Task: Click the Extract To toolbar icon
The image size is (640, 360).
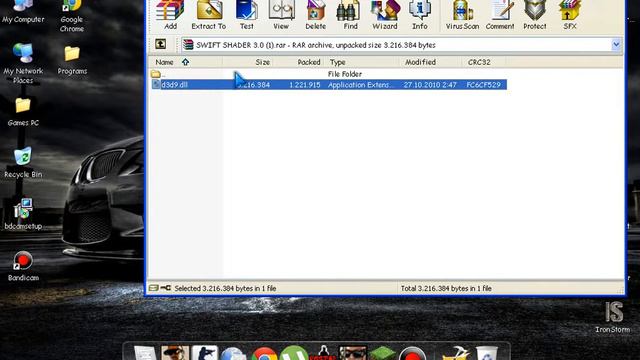Action: (209, 15)
